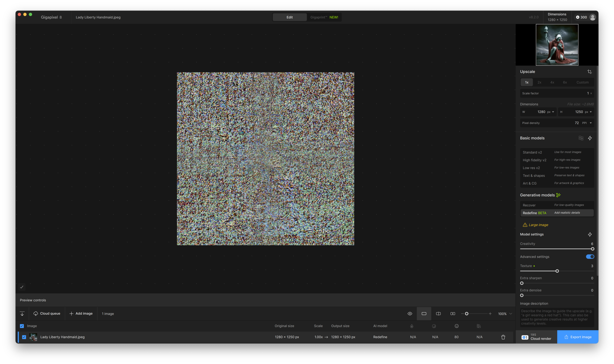The image size is (614, 364).
Task: Uncheck the Image header select-all checkbox
Action: tap(22, 326)
